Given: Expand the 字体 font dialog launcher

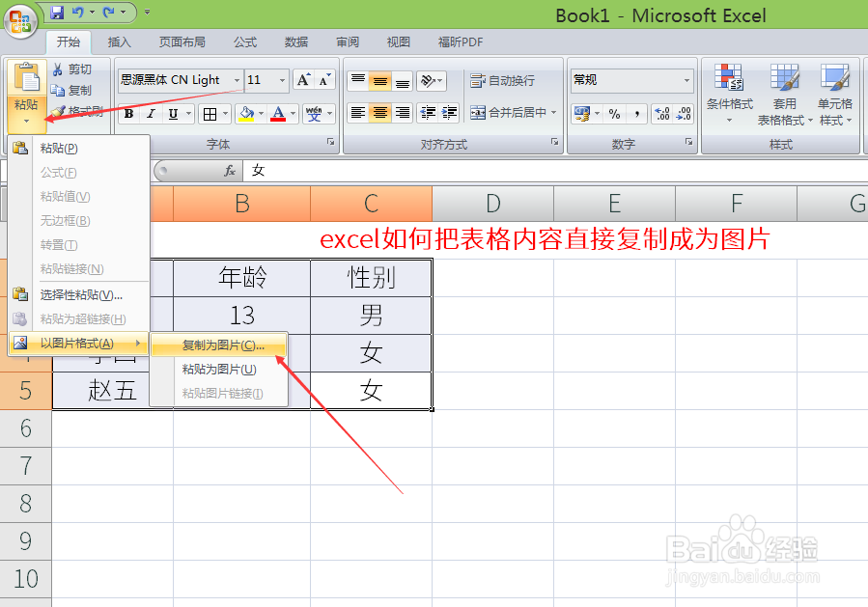Looking at the screenshot, I should (330, 142).
